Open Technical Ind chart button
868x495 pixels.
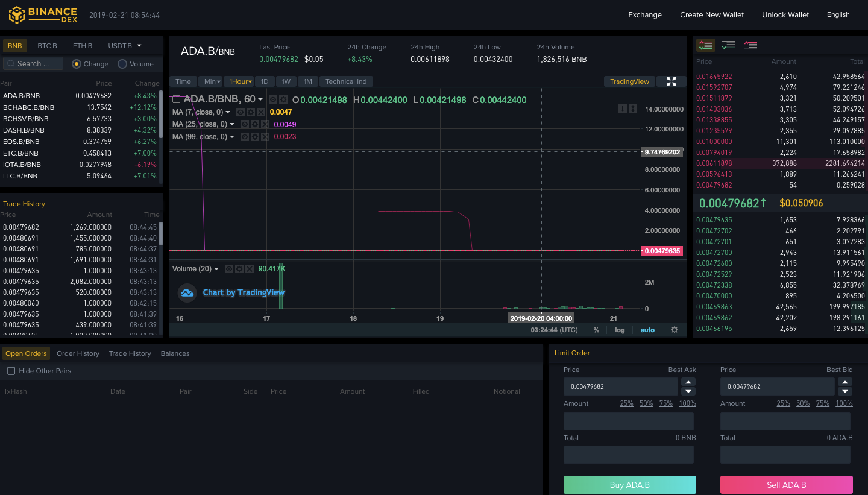(346, 81)
